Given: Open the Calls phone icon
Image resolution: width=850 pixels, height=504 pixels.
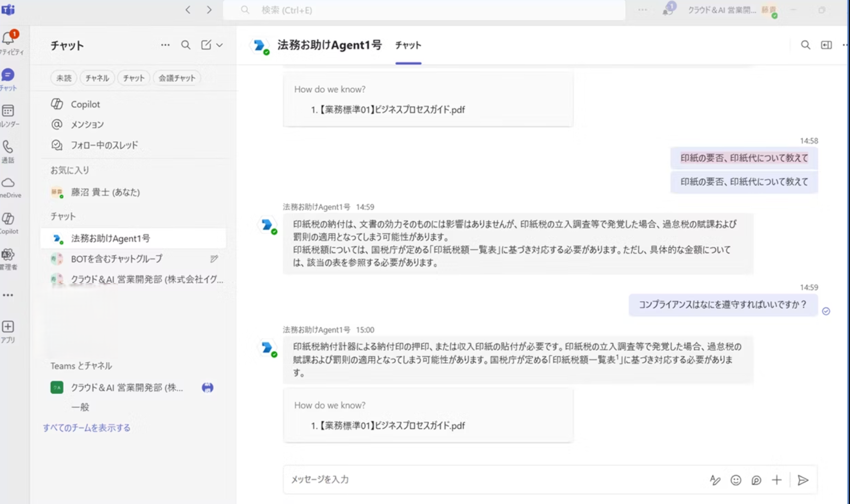Looking at the screenshot, I should (8, 147).
